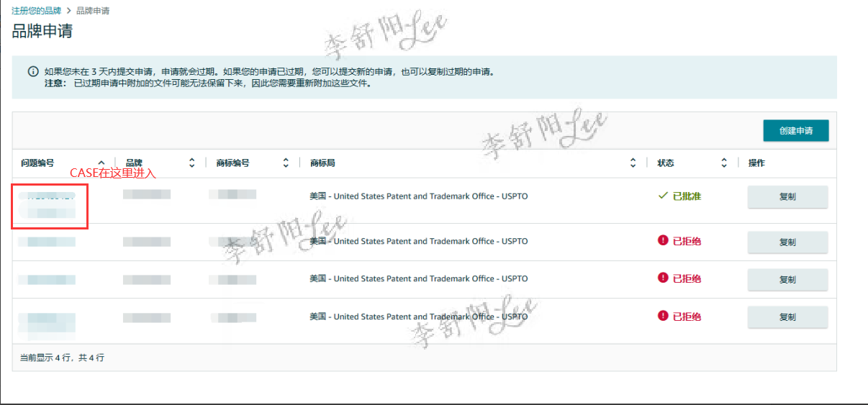
Task: Click the green checkmark icon next to 已批准
Action: 663,196
